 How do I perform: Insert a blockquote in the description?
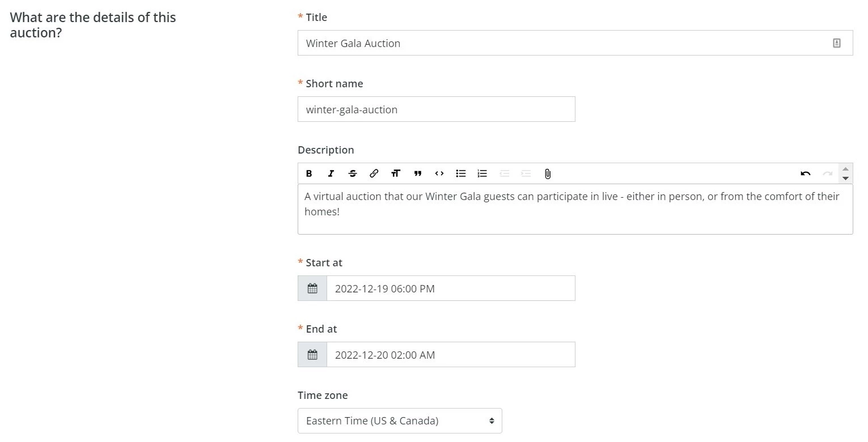[x=417, y=173]
